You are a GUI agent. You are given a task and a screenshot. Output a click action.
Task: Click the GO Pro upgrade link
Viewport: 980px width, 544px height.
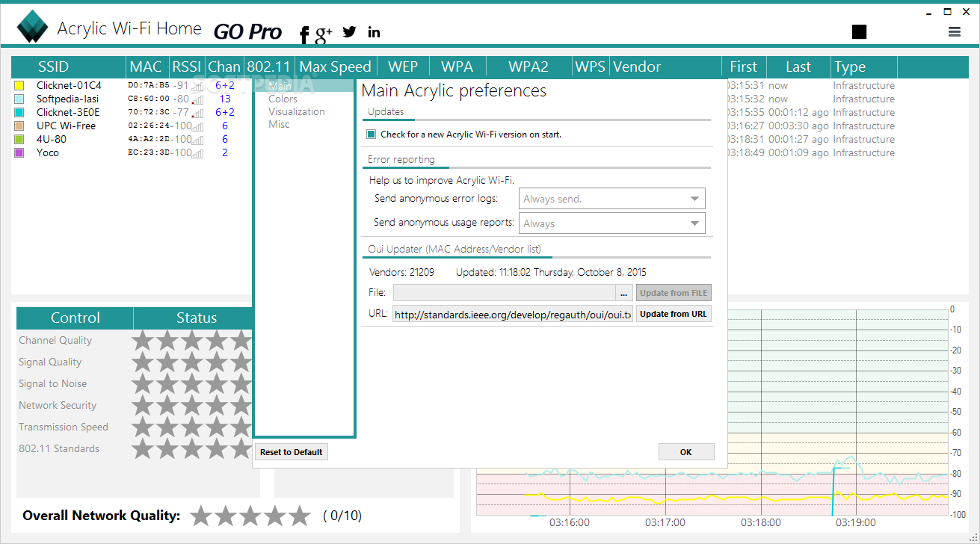click(x=247, y=31)
